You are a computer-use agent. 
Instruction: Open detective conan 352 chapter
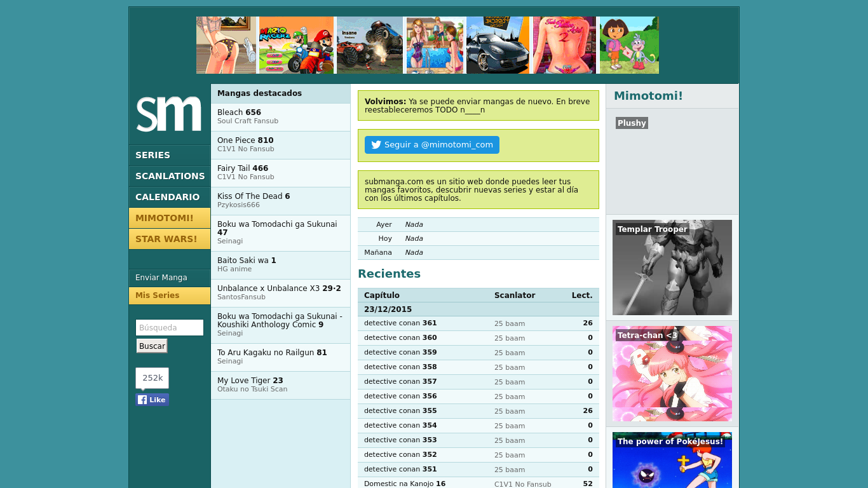pyautogui.click(x=400, y=455)
